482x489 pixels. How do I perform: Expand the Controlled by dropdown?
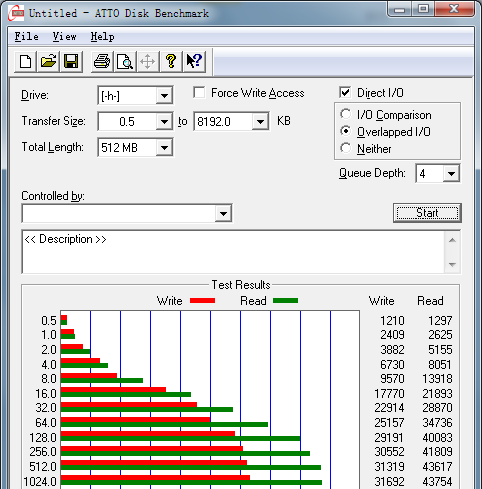tap(223, 213)
